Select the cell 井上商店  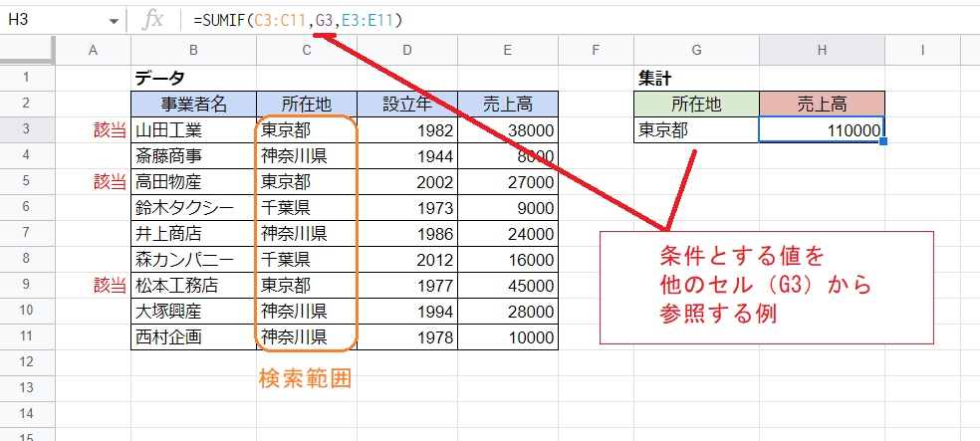click(x=194, y=234)
